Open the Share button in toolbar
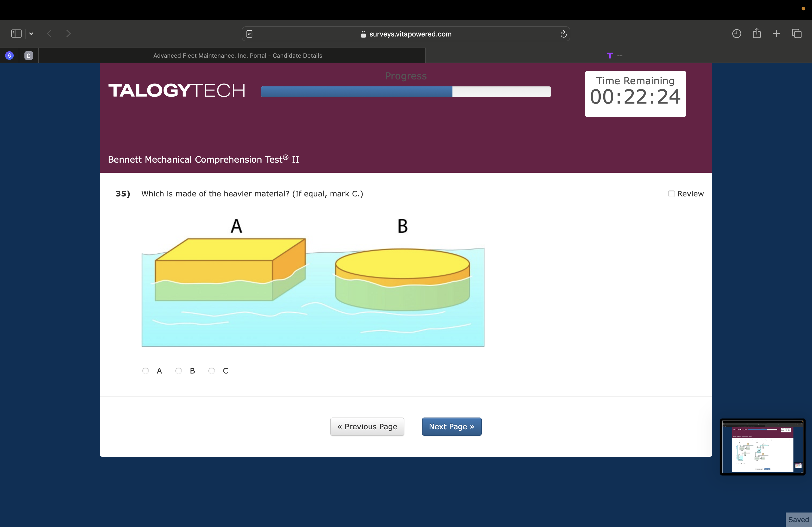The width and height of the screenshot is (812, 527). pyautogui.click(x=756, y=33)
